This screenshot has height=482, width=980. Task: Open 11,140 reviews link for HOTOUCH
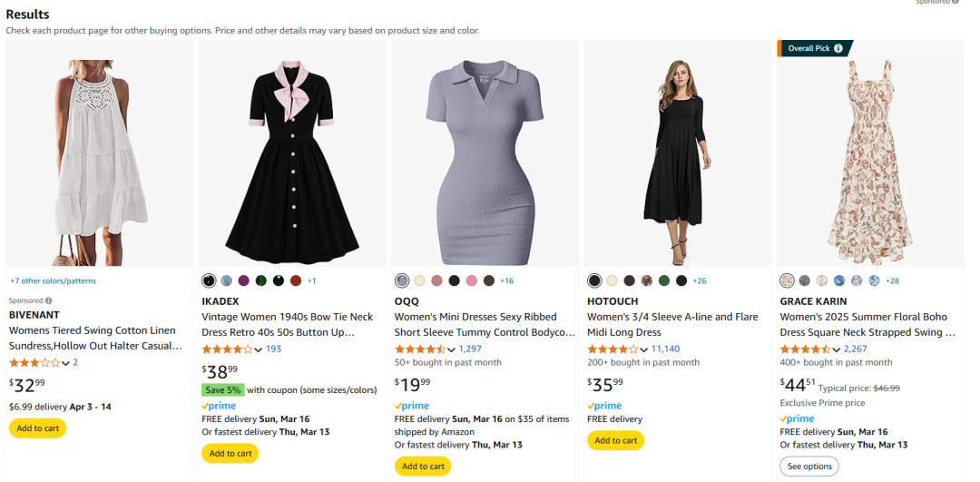point(665,349)
